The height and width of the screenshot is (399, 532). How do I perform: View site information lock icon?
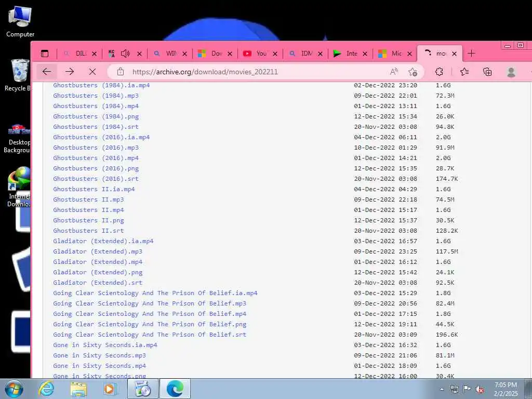coord(121,72)
